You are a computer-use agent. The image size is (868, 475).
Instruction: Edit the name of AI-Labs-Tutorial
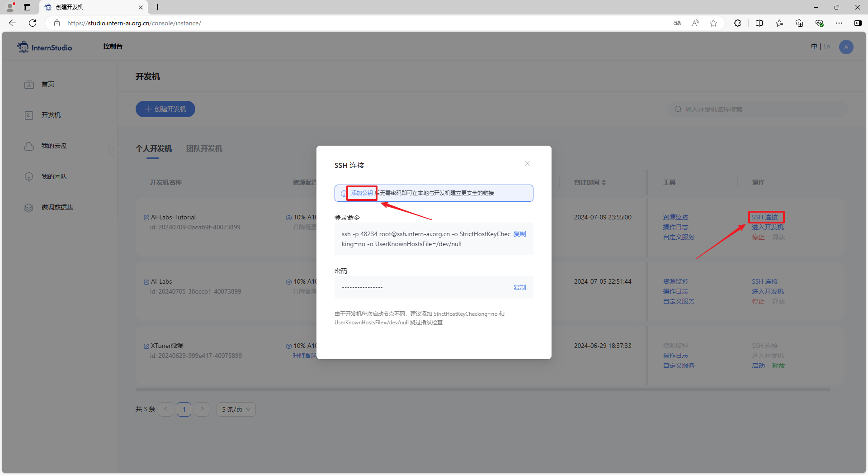tap(146, 218)
